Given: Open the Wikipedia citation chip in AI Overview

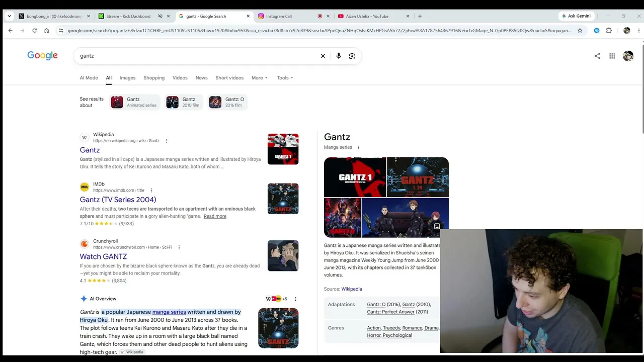Looking at the screenshot, I should click(132, 352).
